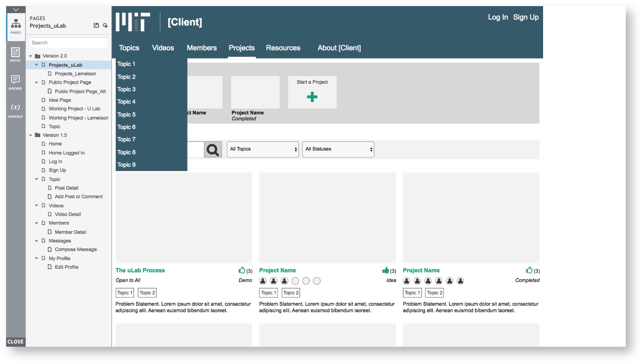Toggle thumbs-up on Completed project card
Viewport: 643px width, 364px height.
529,270
